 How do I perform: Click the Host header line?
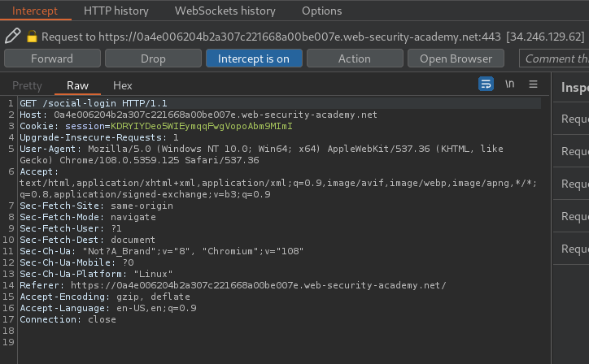(199, 115)
